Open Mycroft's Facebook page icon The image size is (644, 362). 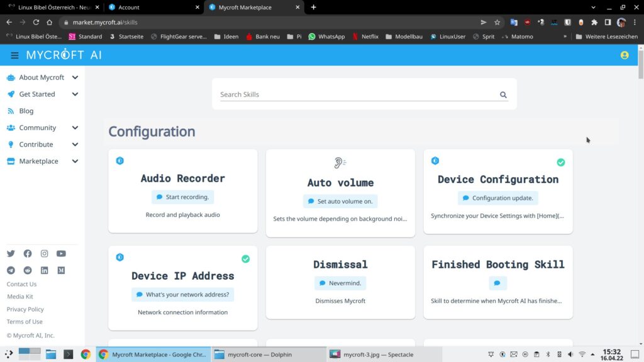click(x=28, y=254)
